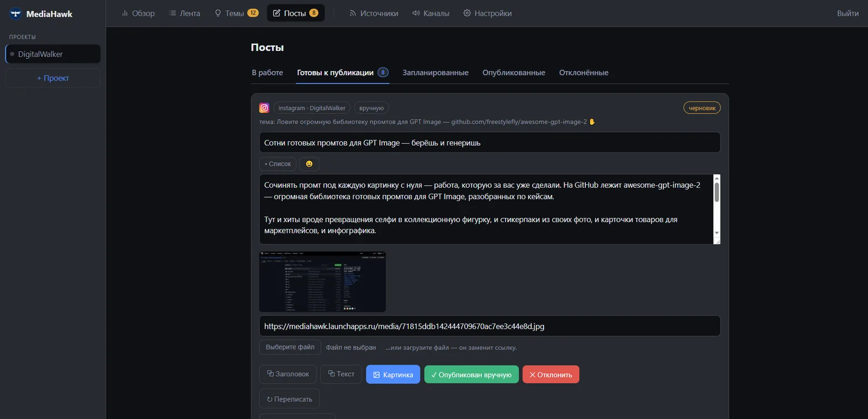Click the Переписать rewrite button
Screen dimensions: 868x419
click(290, 399)
